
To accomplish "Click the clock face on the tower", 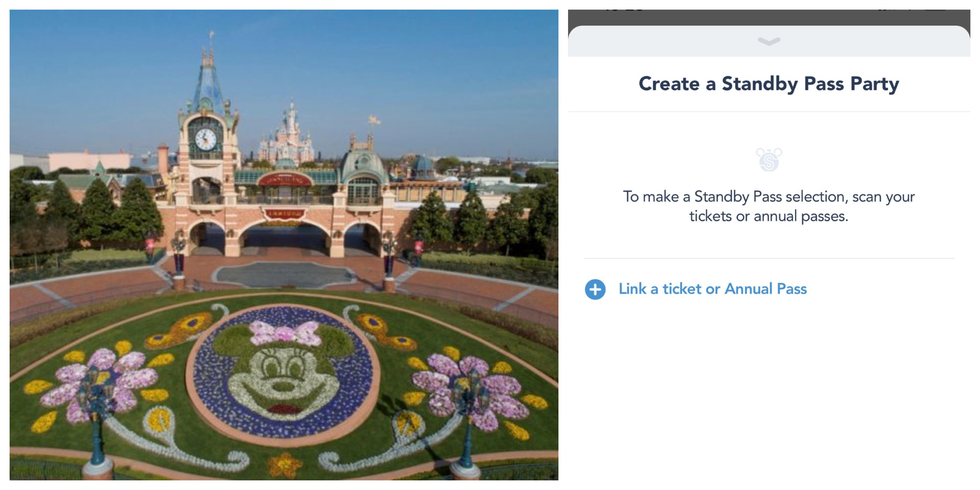I will coord(206,139).
